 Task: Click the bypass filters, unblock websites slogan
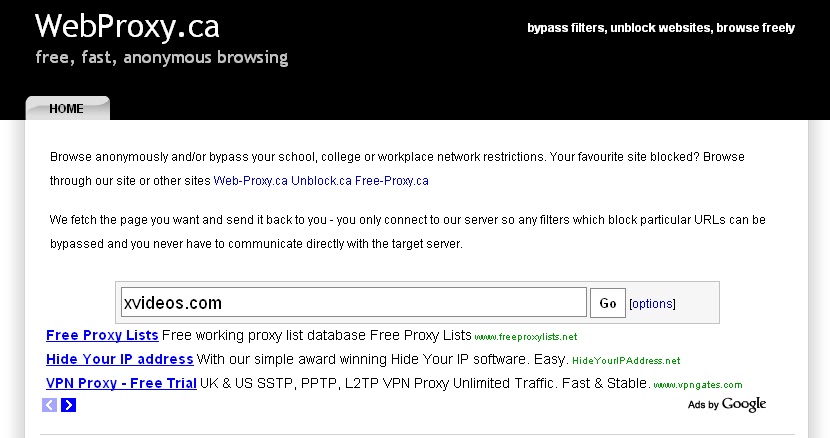coord(661,28)
